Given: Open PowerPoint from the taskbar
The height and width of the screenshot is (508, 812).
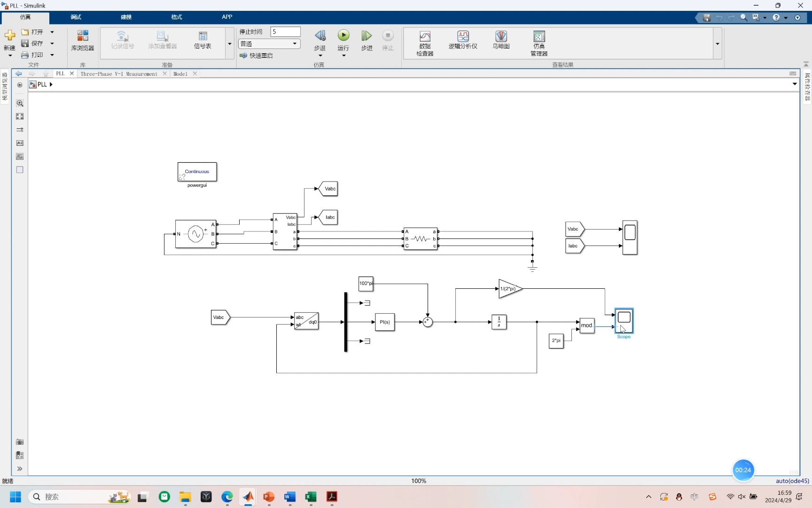Looking at the screenshot, I should (x=269, y=497).
